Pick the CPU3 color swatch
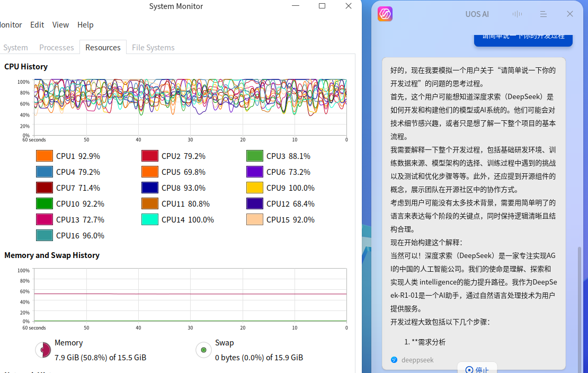 (x=255, y=156)
